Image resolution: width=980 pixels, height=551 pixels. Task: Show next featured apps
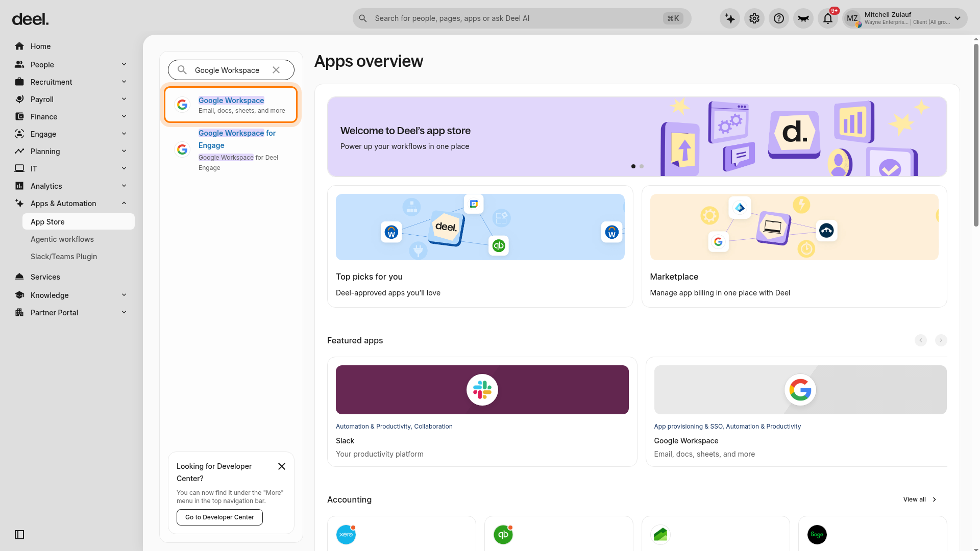941,340
